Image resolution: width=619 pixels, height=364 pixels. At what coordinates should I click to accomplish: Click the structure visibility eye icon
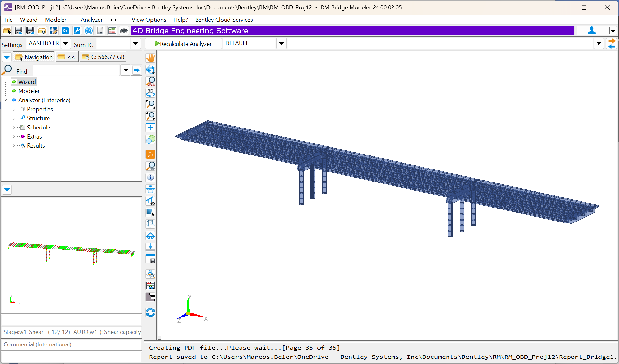pyautogui.click(x=150, y=201)
